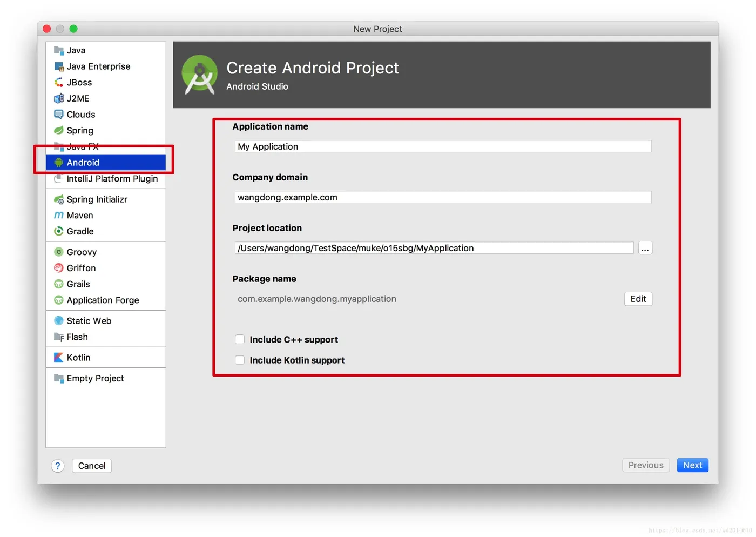The image size is (756, 537).
Task: Click the Cancel button
Action: [92, 466]
